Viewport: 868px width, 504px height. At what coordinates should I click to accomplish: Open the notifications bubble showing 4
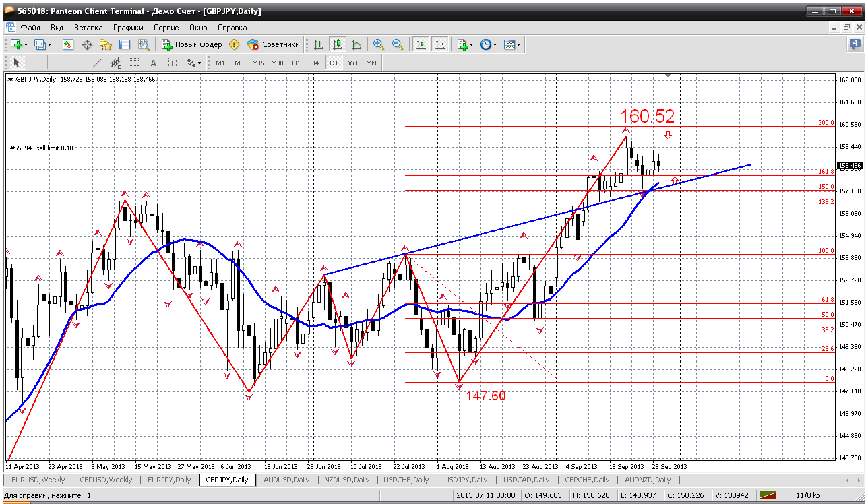pos(855,44)
